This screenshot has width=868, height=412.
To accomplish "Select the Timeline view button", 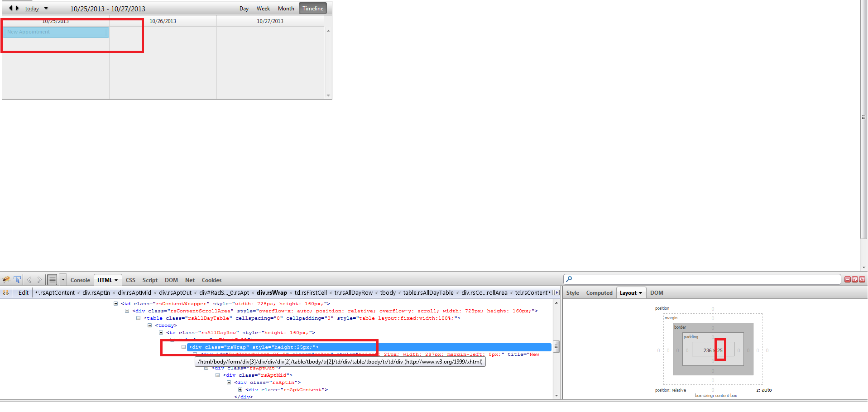I will [x=313, y=9].
